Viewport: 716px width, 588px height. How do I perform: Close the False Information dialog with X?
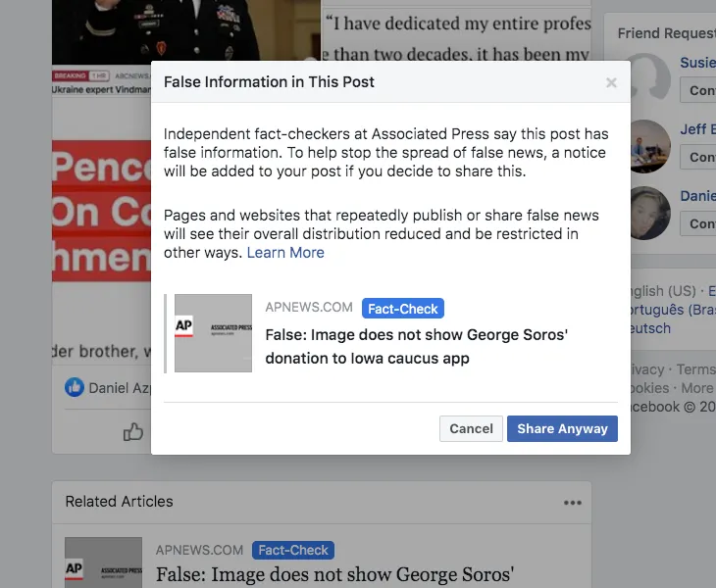[x=611, y=82]
